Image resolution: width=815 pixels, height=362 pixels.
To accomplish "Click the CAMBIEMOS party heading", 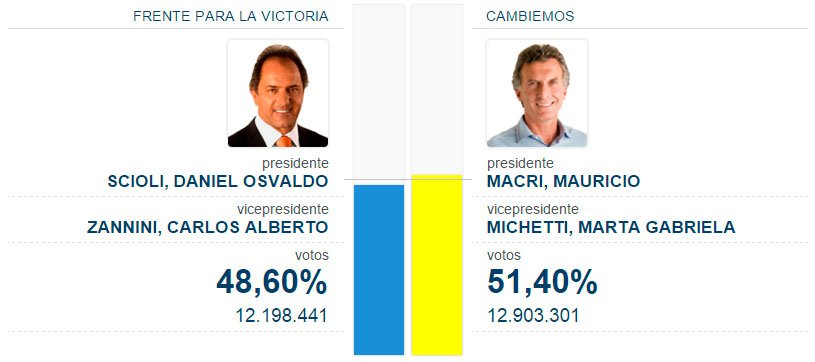I will coord(530,16).
